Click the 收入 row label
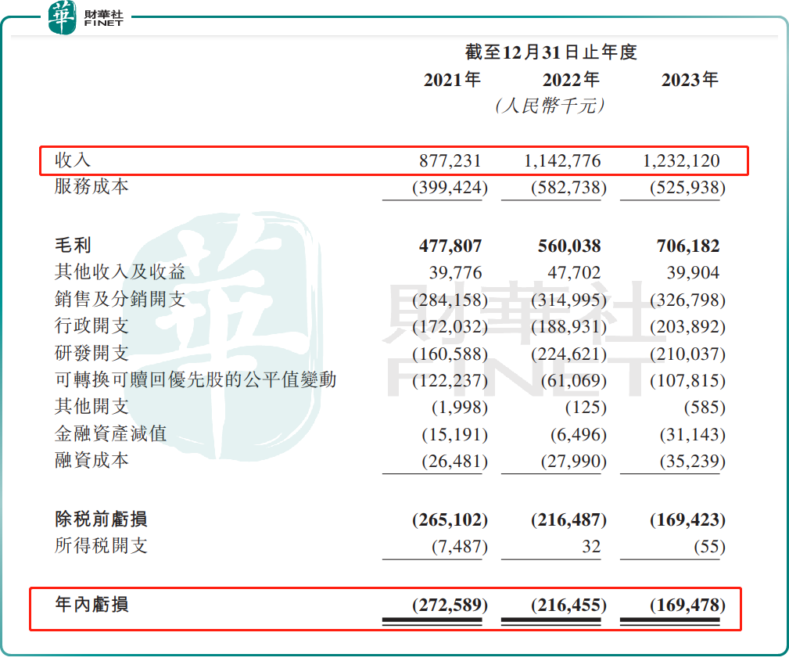This screenshot has width=789, height=672. coord(73,160)
